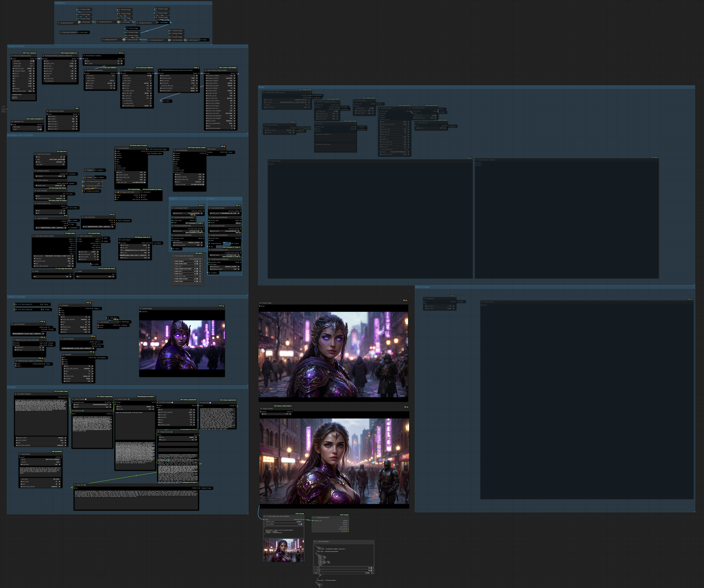
Task: Click the steps value field in Primere Steps & Cfg
Action: [50, 211]
